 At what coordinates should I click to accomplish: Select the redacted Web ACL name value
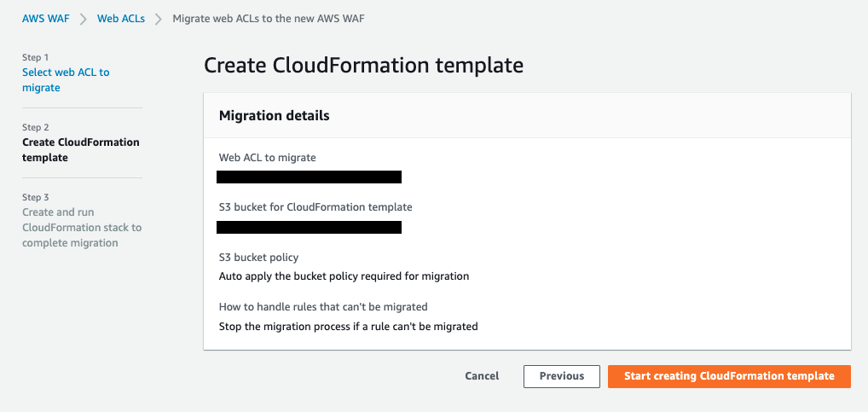309,177
